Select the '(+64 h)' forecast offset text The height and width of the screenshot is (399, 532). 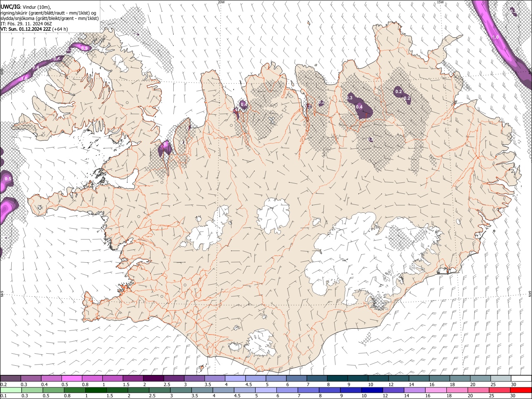coord(60,29)
